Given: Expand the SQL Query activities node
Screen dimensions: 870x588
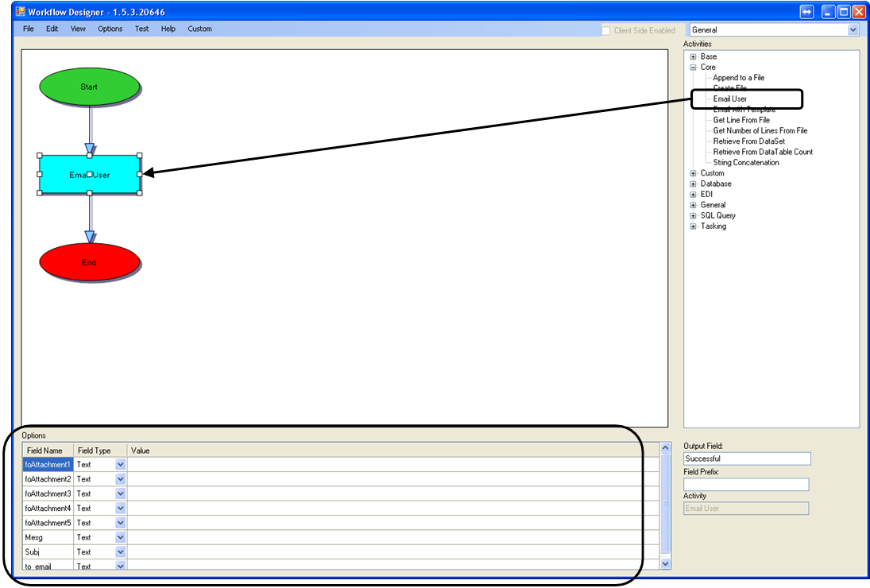Looking at the screenshot, I should (x=693, y=215).
